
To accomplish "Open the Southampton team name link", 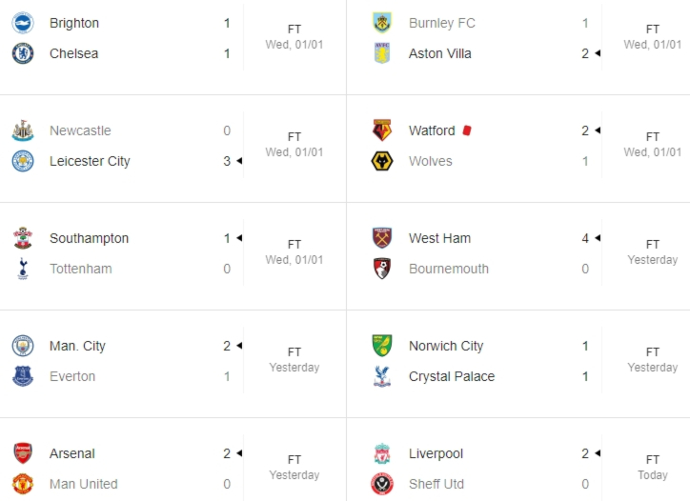I will 89,238.
